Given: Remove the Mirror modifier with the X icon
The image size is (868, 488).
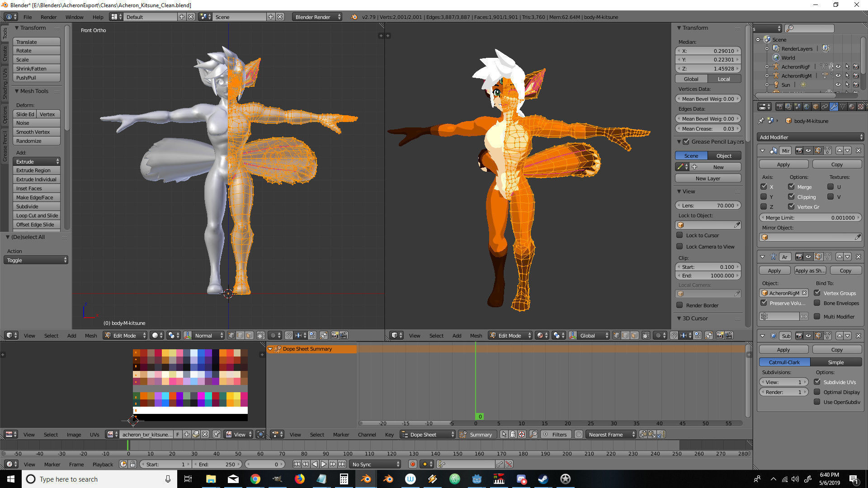Looking at the screenshot, I should (858, 150).
